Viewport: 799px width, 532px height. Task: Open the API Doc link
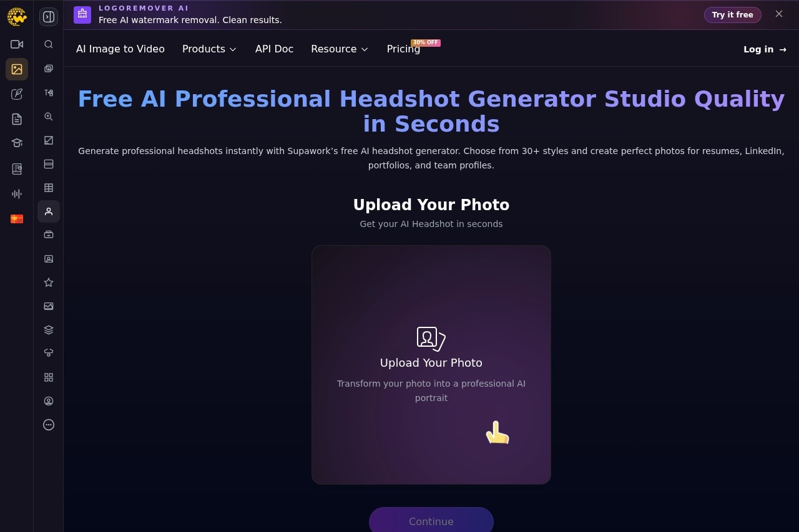pos(274,49)
